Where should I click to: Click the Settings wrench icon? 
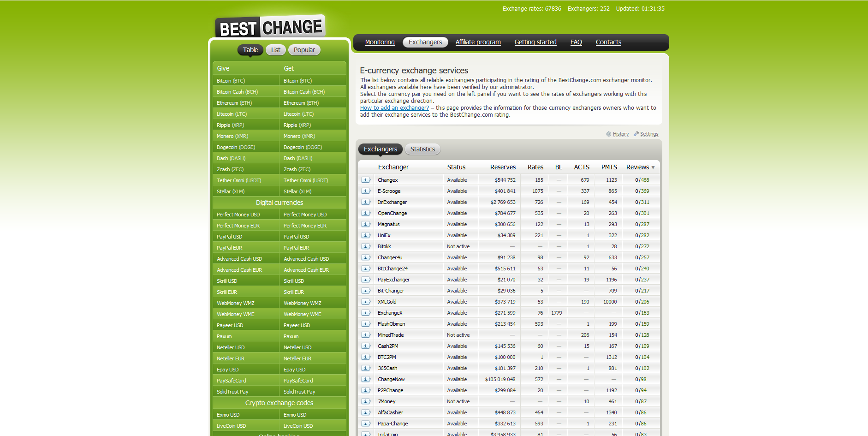point(636,134)
